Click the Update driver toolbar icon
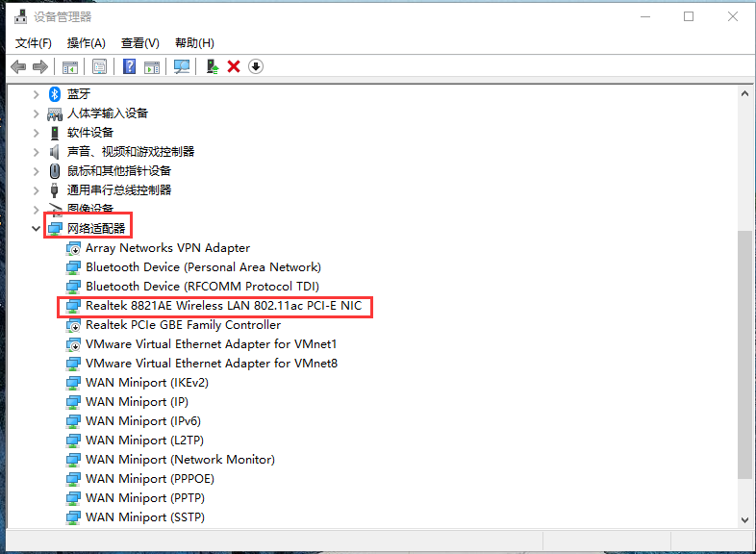This screenshot has width=756, height=554. point(213,66)
